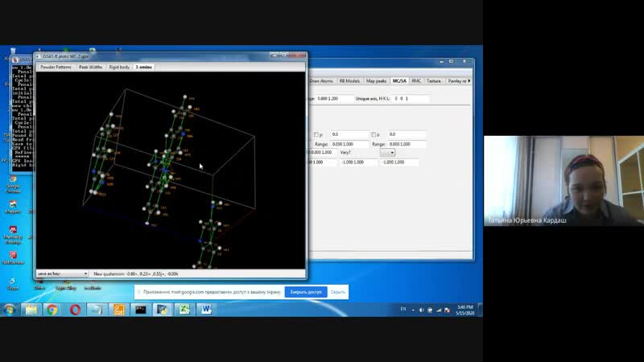Open the Python taskbar icon
The width and height of the screenshot is (644, 362).
pyautogui.click(x=163, y=310)
